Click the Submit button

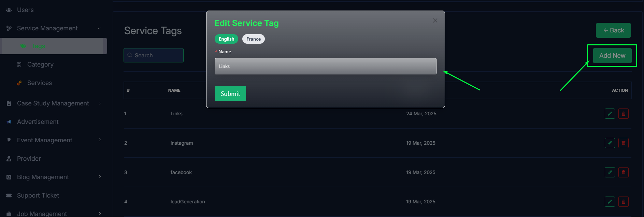click(230, 93)
